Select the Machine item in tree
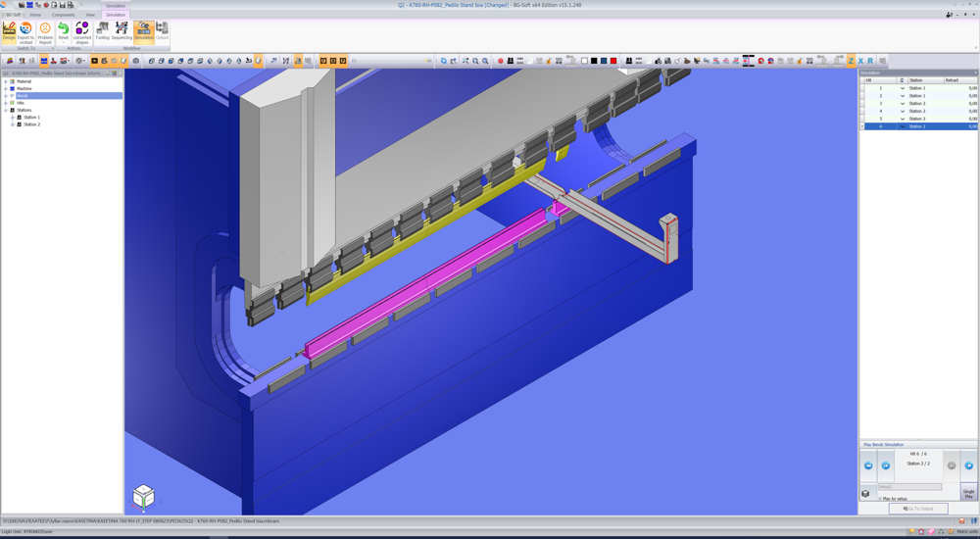The height and width of the screenshot is (539, 980). [24, 89]
